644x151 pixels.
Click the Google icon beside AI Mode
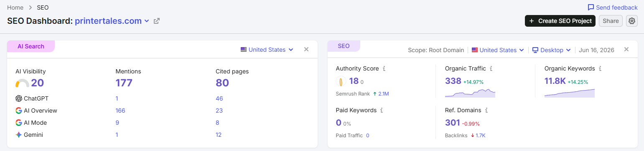[19, 123]
